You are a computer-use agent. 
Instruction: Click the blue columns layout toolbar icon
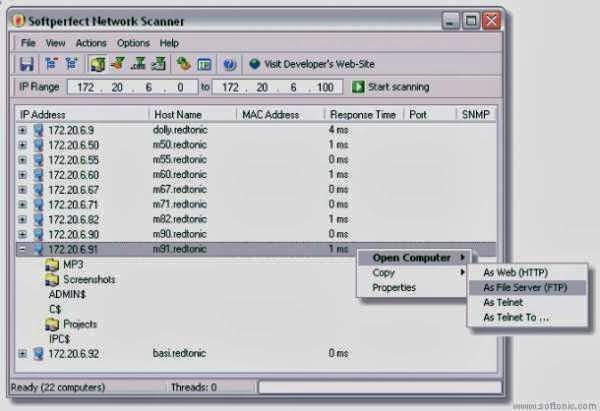[x=204, y=64]
